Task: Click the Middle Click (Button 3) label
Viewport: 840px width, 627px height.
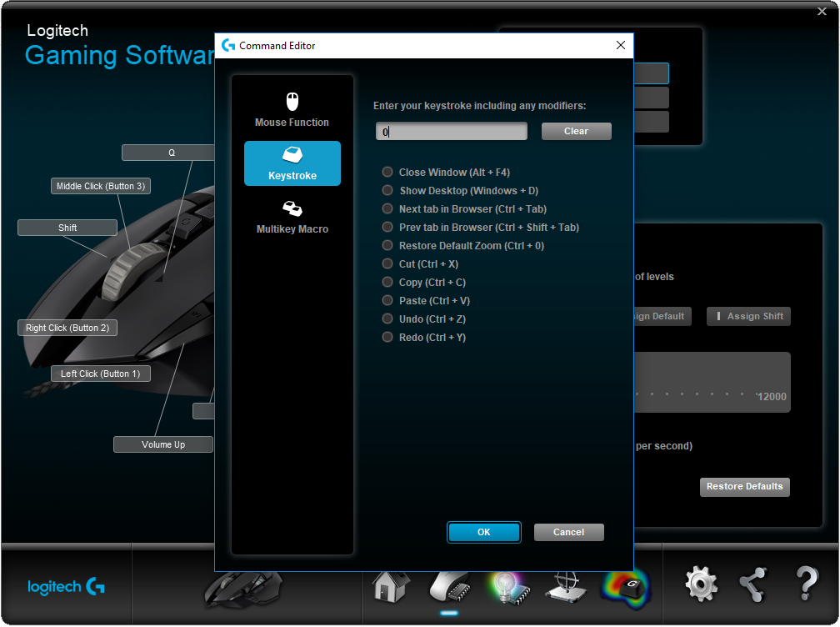Action: click(x=101, y=186)
